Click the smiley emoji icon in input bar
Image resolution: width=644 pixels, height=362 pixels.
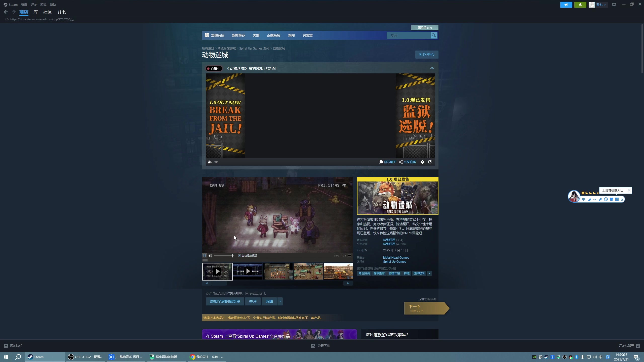606,199
